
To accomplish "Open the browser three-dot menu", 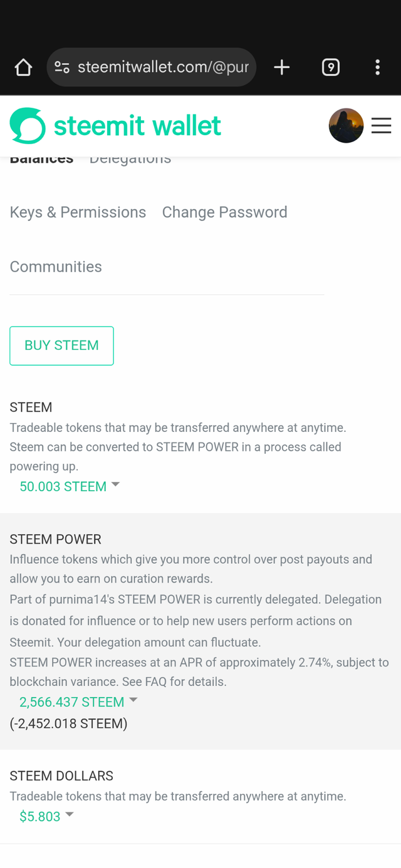I will (x=377, y=68).
